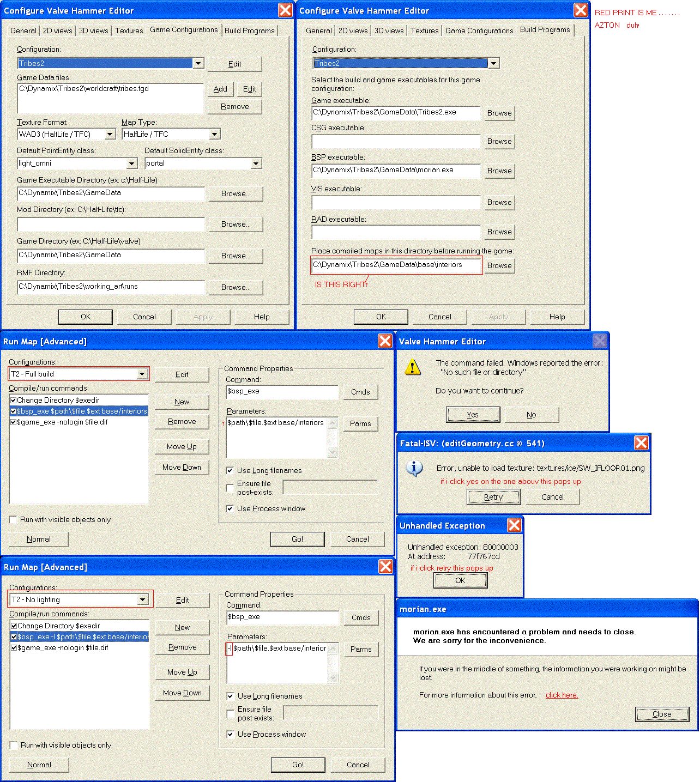Click Help in the Game Configurations dialog
The image size is (700, 782).
coord(262,317)
